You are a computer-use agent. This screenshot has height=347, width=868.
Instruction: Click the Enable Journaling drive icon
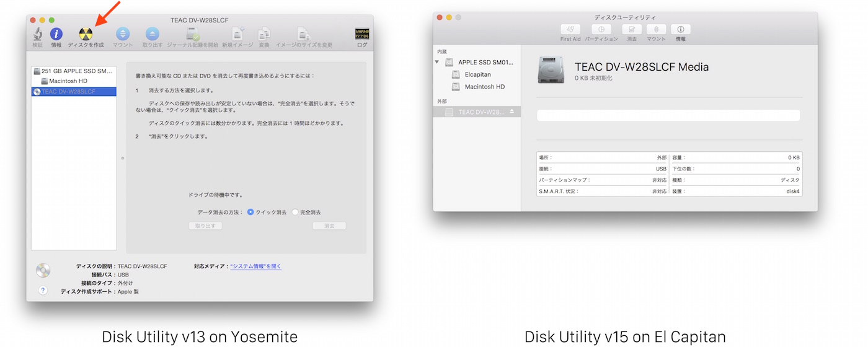point(192,34)
